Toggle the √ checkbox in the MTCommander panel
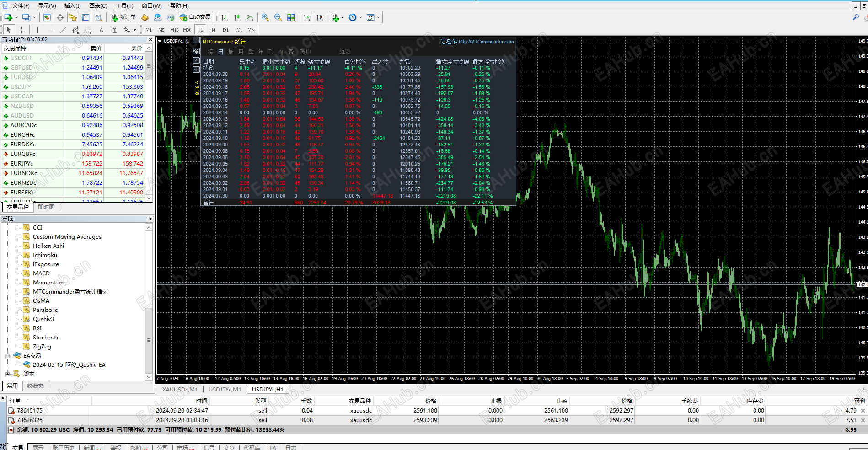Screen dimensions: 868x450 coord(196,70)
